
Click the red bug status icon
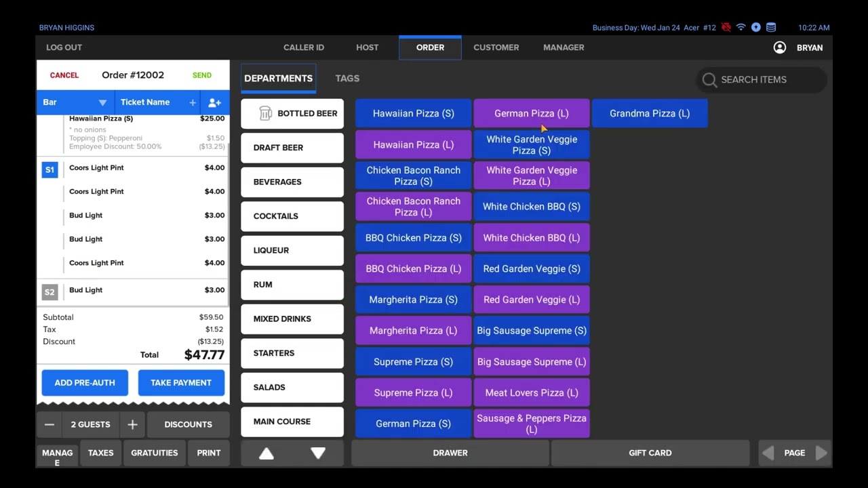[726, 28]
